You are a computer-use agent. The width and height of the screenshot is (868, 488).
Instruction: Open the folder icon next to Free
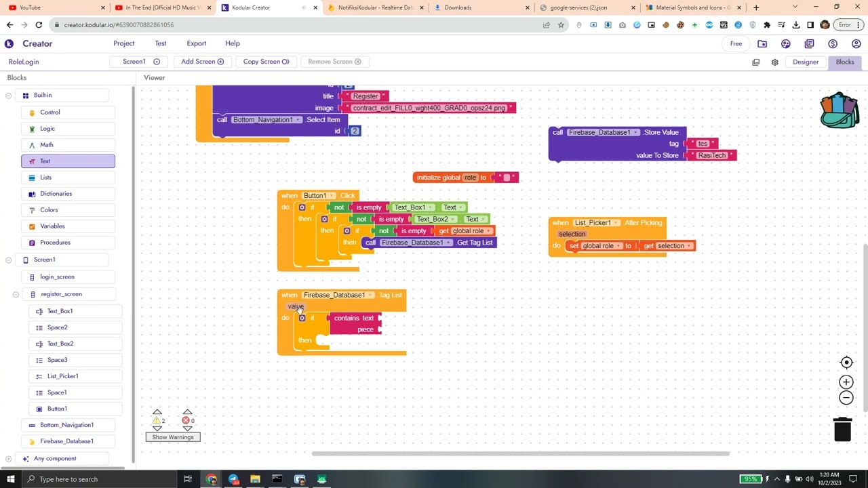coord(762,43)
